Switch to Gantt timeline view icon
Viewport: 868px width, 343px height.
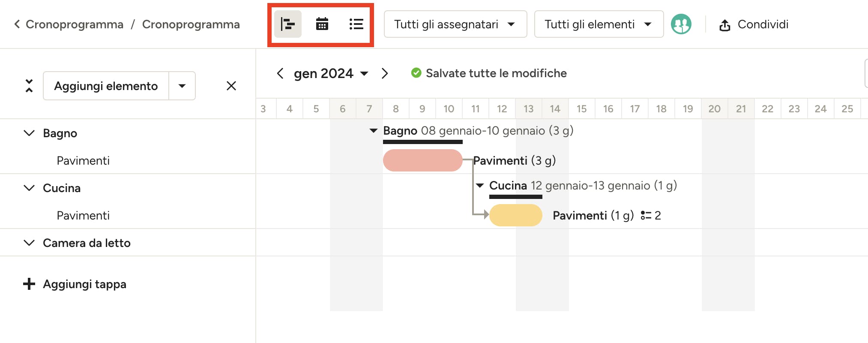(287, 24)
